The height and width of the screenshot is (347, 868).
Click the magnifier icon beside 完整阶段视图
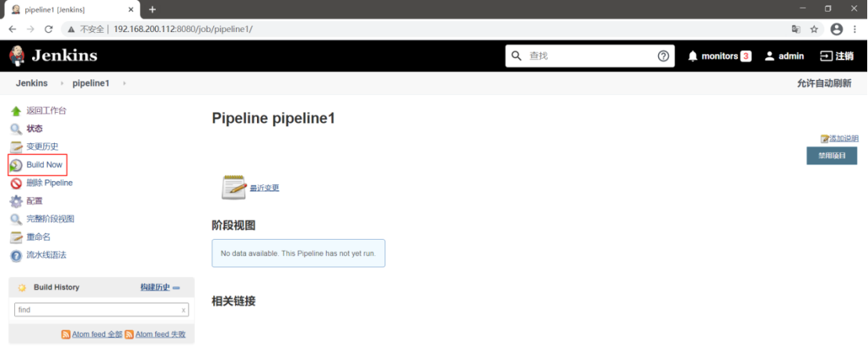16,219
